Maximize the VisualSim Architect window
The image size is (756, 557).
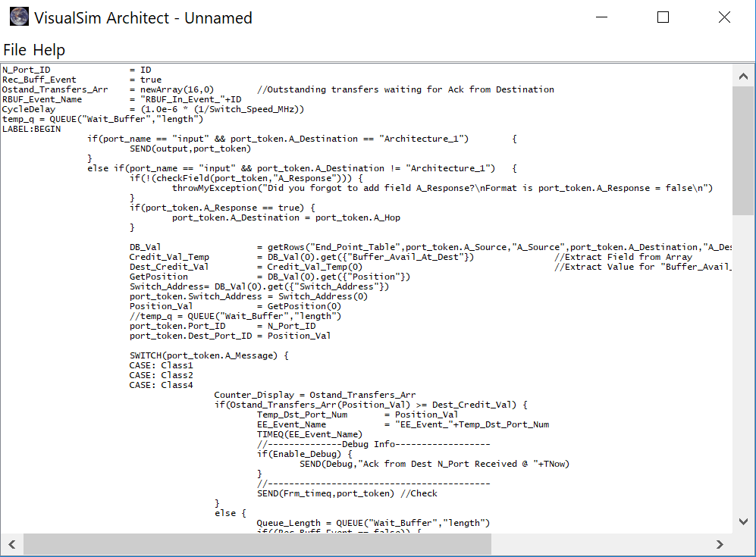point(663,17)
